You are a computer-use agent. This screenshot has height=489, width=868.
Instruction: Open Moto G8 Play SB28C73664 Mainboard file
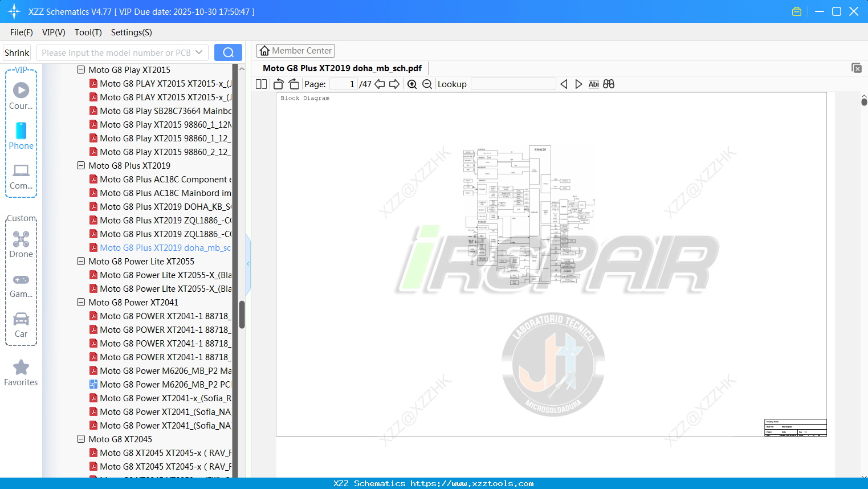tap(160, 111)
